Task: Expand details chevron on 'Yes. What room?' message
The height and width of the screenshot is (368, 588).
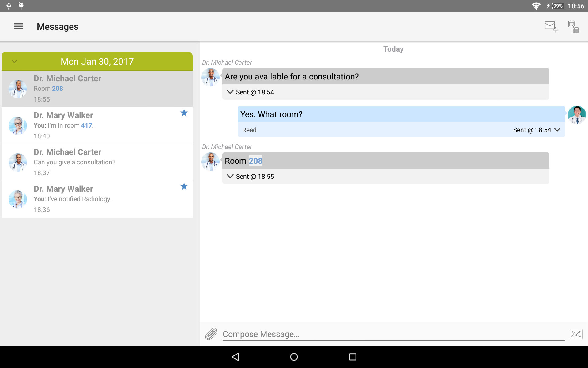Action: [557, 129]
